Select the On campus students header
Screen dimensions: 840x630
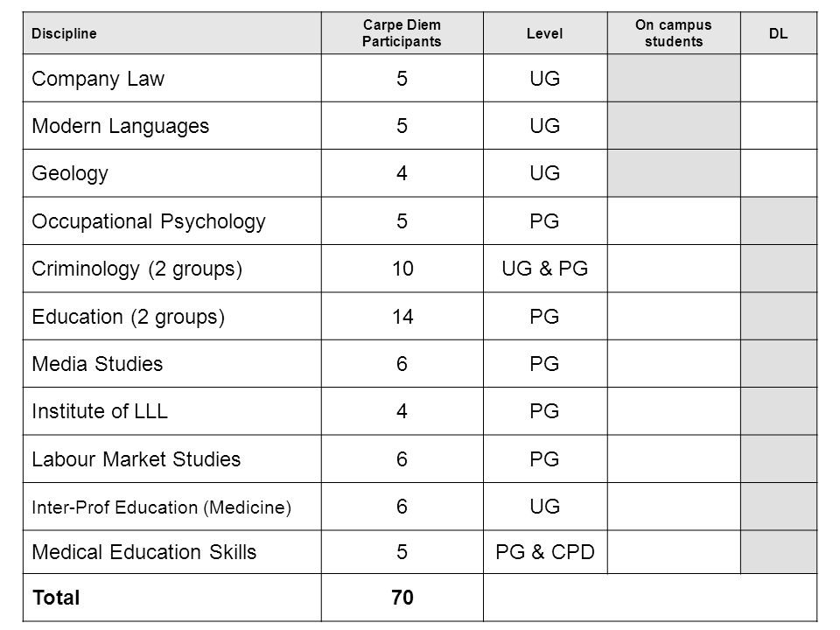click(674, 33)
